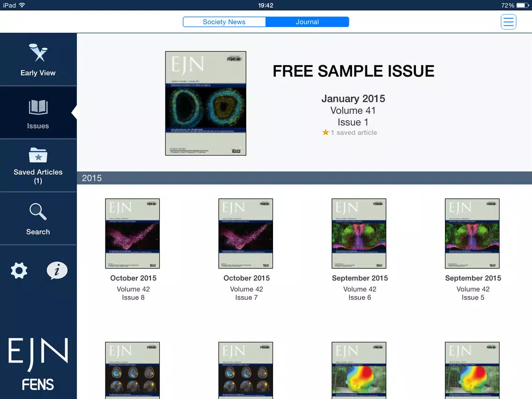Select the Issues book icon
The width and height of the screenshot is (532, 399).
pyautogui.click(x=38, y=107)
